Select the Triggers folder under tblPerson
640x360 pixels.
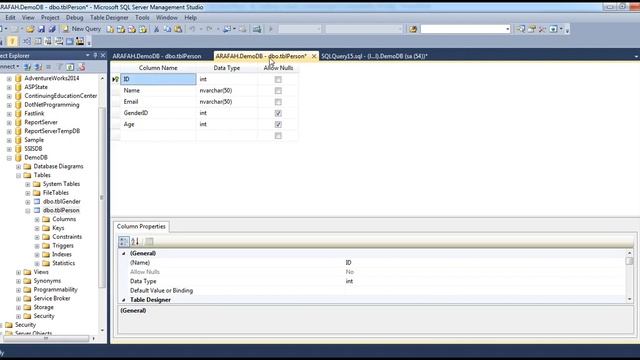tap(63, 246)
